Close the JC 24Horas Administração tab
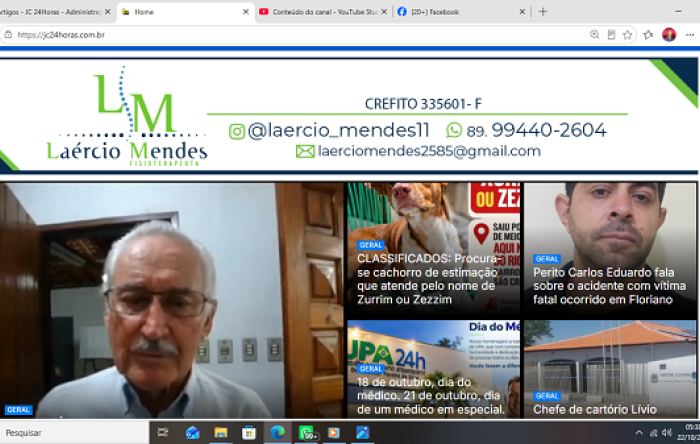 (x=108, y=12)
